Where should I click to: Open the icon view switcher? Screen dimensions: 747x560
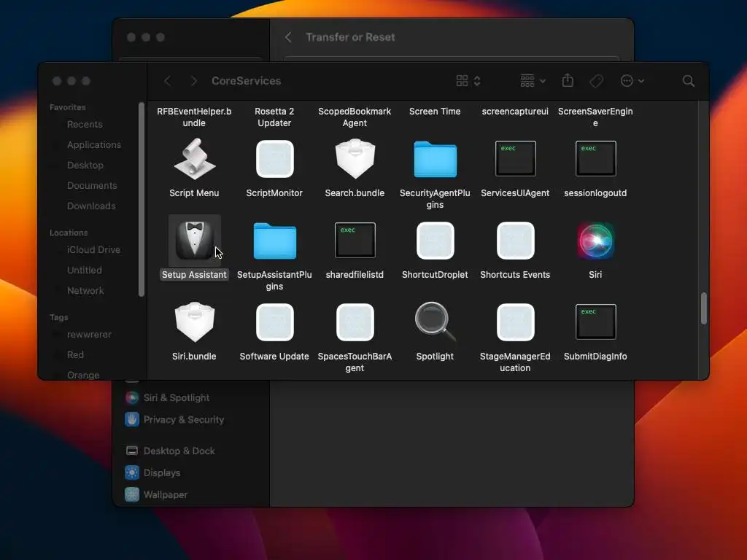[x=468, y=81]
